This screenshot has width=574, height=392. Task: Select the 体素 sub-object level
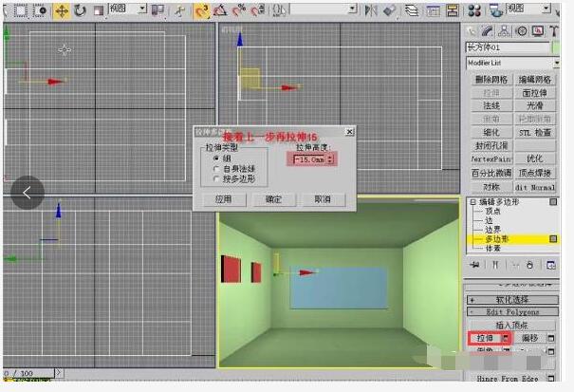(x=492, y=248)
